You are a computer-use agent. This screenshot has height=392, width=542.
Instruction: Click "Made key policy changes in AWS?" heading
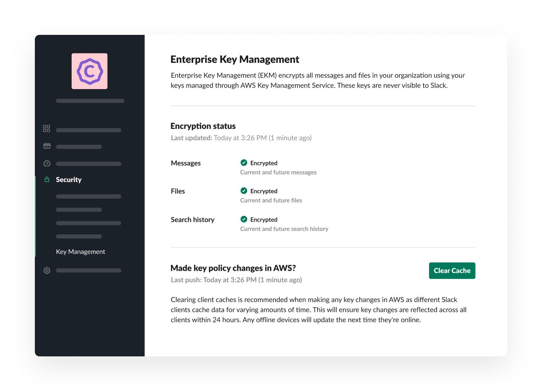233,268
